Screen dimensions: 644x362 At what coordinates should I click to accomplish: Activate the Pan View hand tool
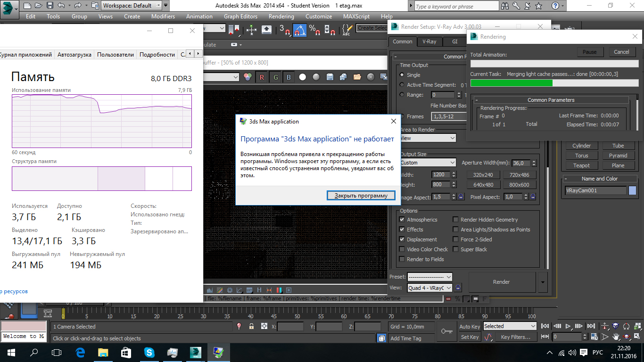(x=616, y=337)
